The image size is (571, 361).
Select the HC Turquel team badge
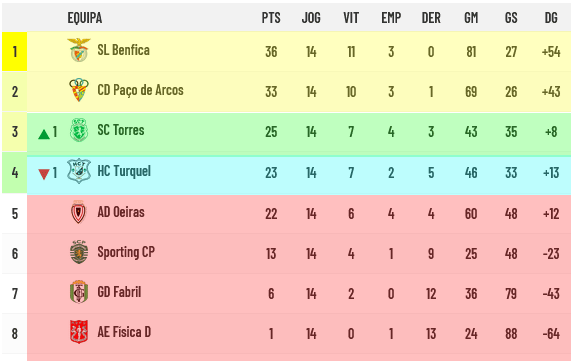[x=79, y=171]
